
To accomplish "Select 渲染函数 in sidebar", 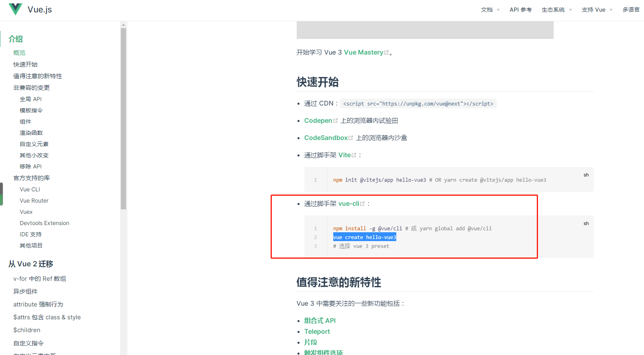I will click(31, 133).
